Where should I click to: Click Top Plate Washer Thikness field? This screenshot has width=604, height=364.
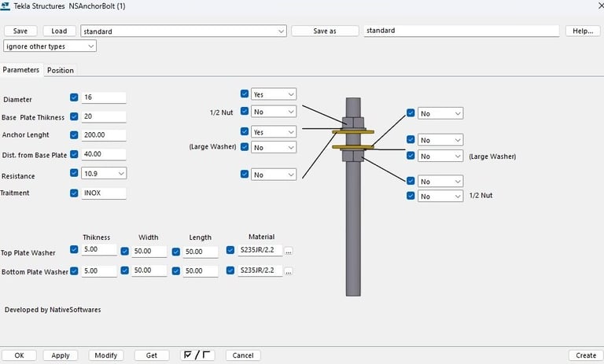(x=99, y=249)
